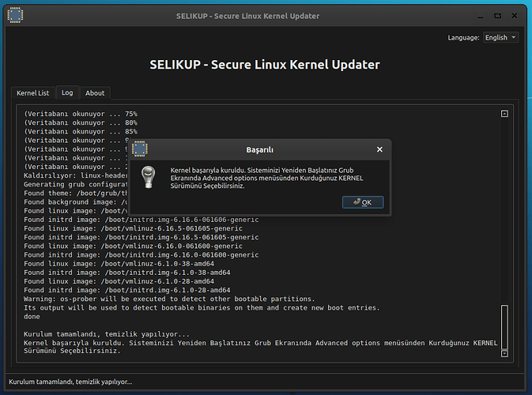Screen dimensions: 532x395
Task: Confirm the dialog with OK button
Action: (x=363, y=202)
